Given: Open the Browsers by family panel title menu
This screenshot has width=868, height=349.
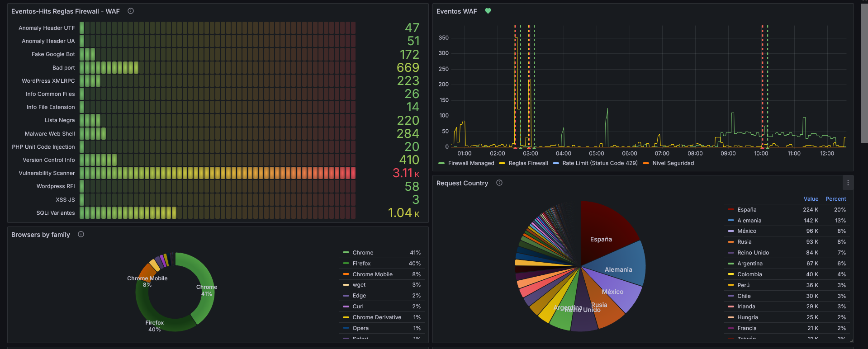Looking at the screenshot, I should coord(41,235).
